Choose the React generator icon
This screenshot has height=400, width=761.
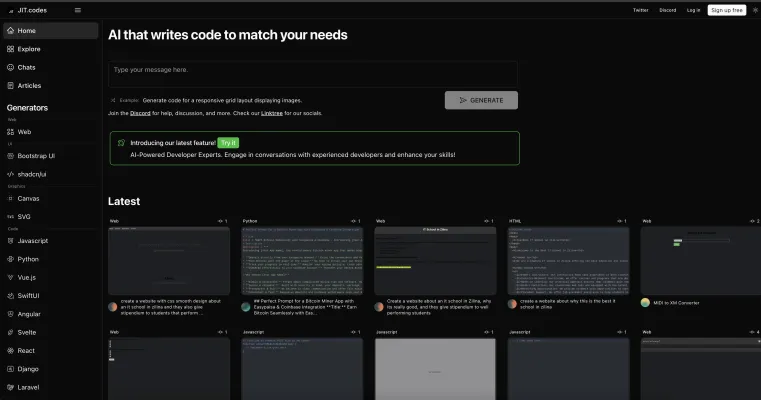pyautogui.click(x=10, y=350)
